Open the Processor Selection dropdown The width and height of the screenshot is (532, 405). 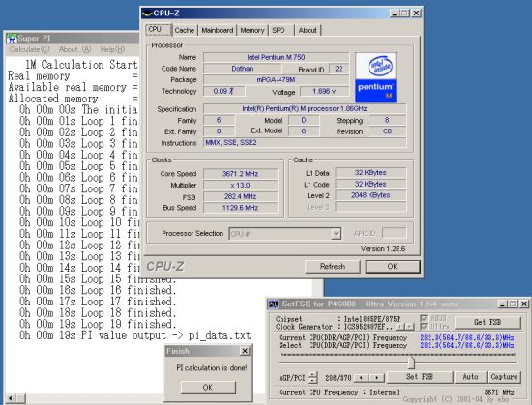(x=336, y=234)
